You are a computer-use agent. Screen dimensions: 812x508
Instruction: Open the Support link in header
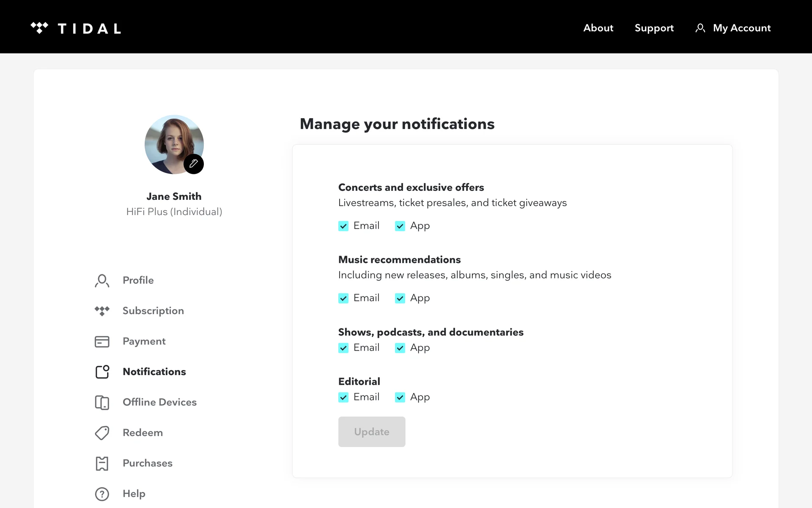[x=654, y=28]
